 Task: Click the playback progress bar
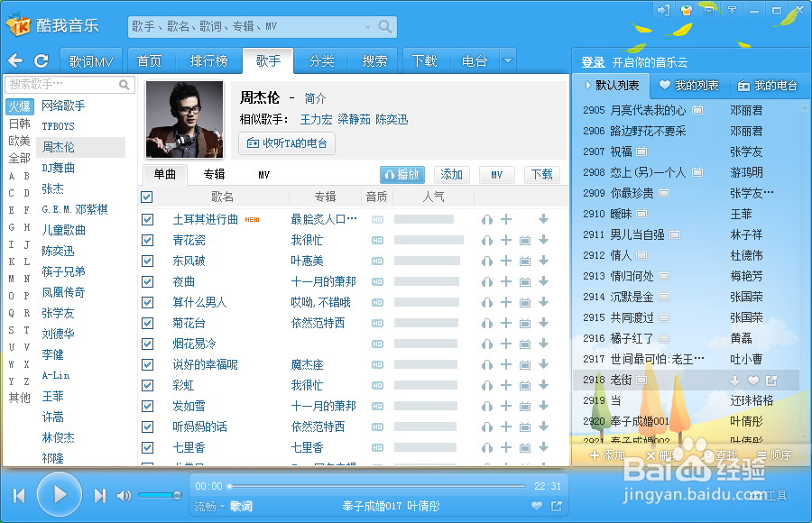pyautogui.click(x=377, y=486)
